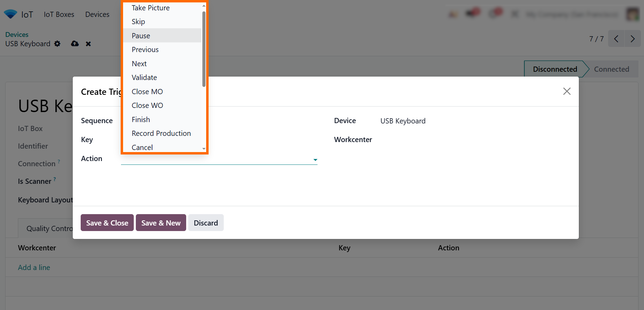Viewport: 644px width, 310px height.
Task: Go to previous record with left arrow
Action: click(x=616, y=39)
